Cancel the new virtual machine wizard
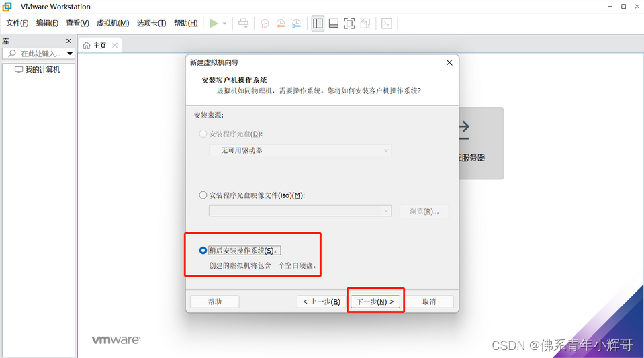The image size is (644, 358). click(x=429, y=302)
